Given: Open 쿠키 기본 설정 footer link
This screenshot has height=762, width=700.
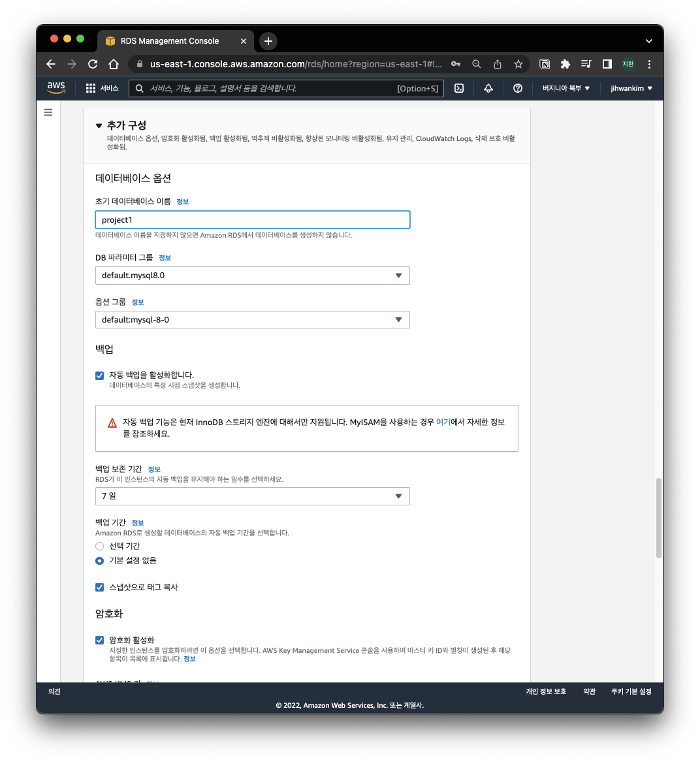Looking at the screenshot, I should [x=631, y=691].
